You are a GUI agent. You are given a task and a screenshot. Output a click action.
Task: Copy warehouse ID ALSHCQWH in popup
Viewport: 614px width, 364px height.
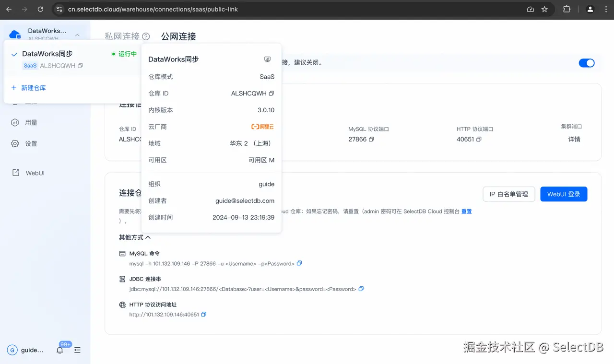point(272,94)
